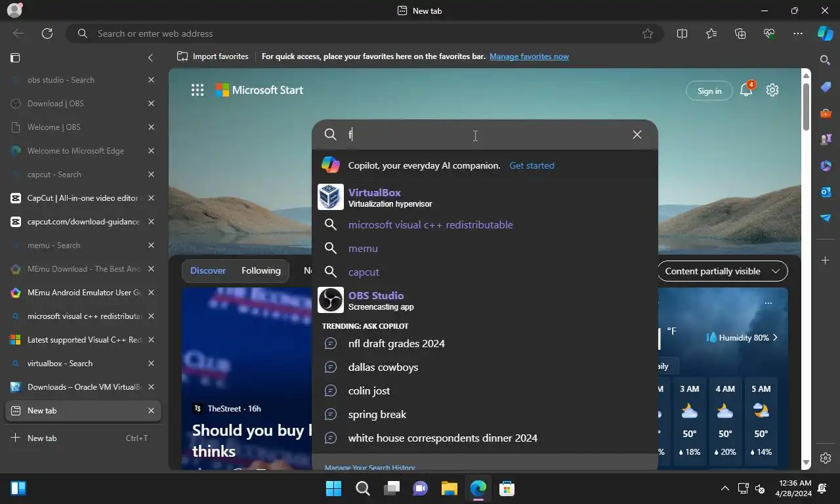Close the 'Download | OBS' tab
The height and width of the screenshot is (504, 840).
pos(151,104)
